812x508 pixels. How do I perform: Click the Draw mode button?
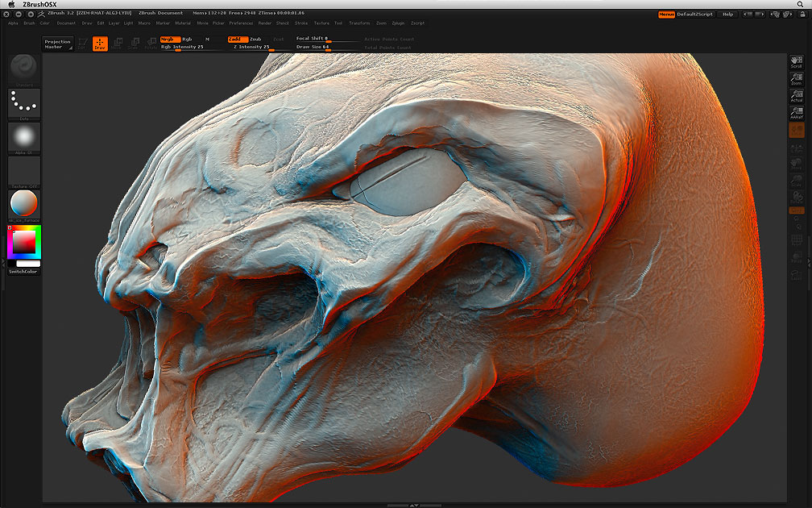coord(100,44)
